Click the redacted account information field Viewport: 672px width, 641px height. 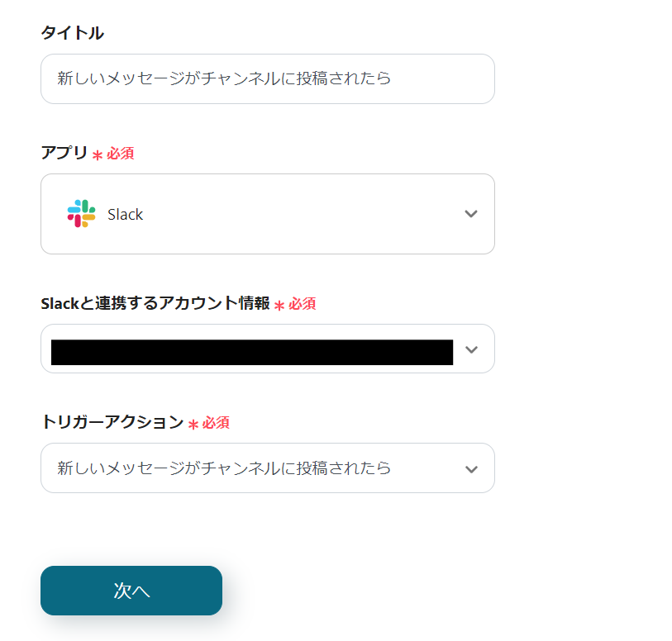[x=251, y=352]
